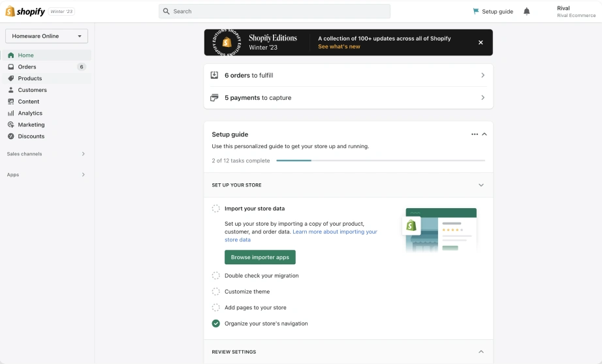Open See what's new link
This screenshot has height=364, width=602.
click(339, 46)
